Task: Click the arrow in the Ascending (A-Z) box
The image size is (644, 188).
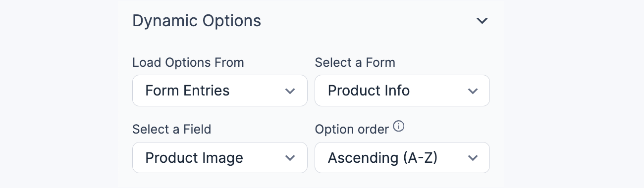Action: point(473,158)
